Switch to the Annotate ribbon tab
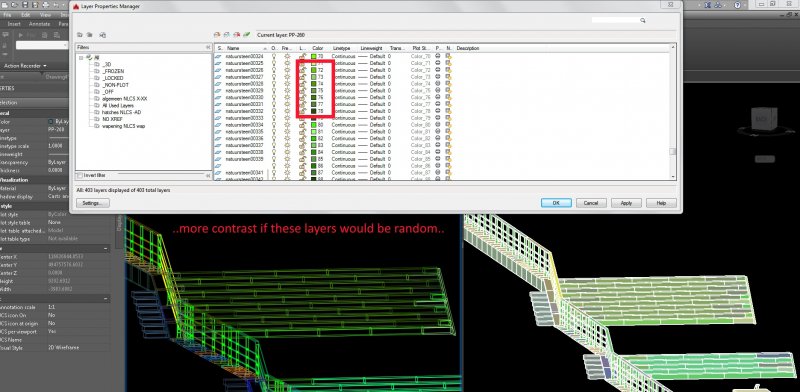This screenshot has width=800, height=392. point(39,24)
